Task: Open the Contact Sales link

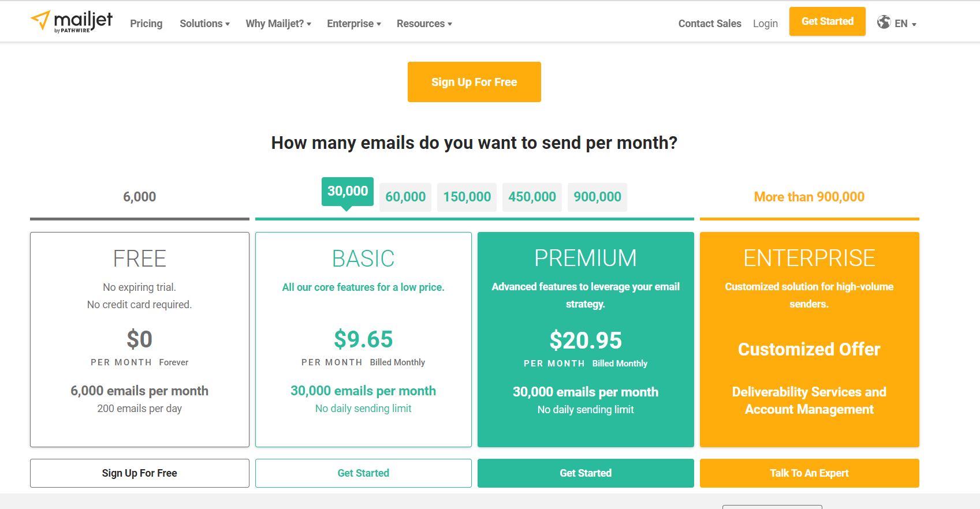Action: pos(710,24)
